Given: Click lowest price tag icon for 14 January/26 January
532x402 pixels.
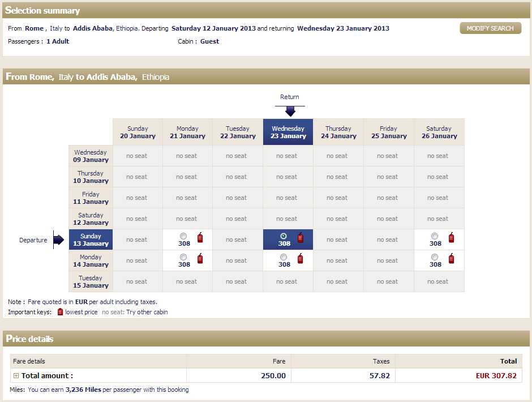Looking at the screenshot, I should pos(451,259).
